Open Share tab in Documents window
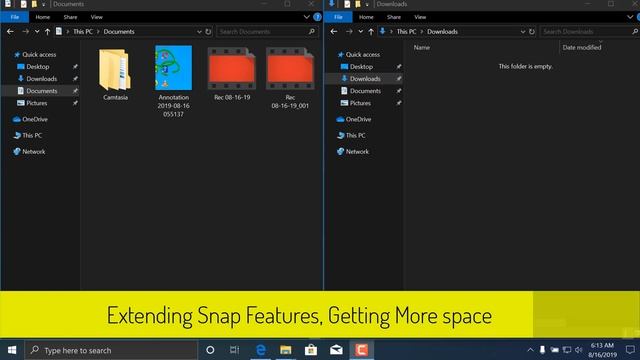Viewport: 640px width, 360px height. pos(70,17)
